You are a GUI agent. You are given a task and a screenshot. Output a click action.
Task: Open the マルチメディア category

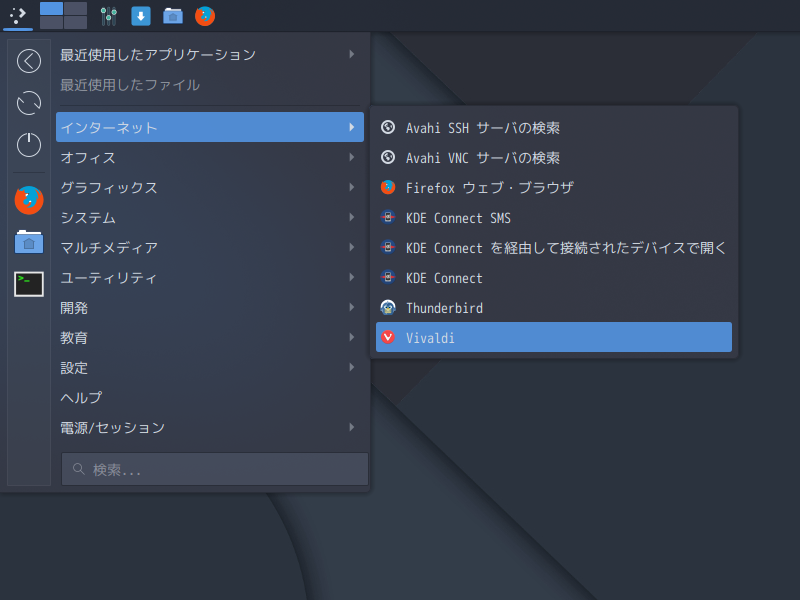(x=210, y=247)
